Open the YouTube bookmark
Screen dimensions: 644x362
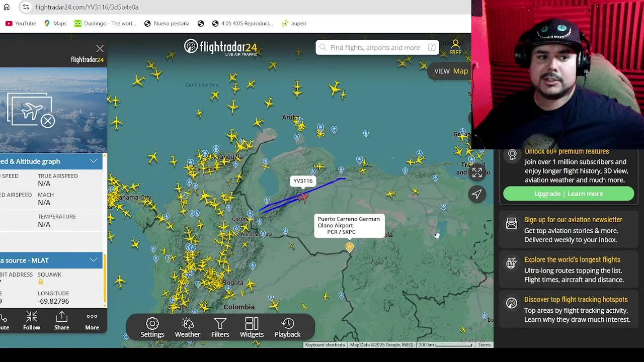(21, 23)
